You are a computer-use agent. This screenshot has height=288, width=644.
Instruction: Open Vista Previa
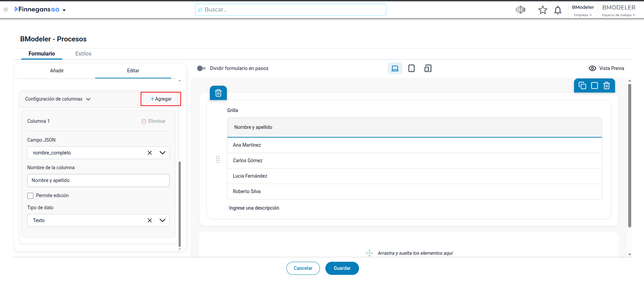(x=606, y=68)
